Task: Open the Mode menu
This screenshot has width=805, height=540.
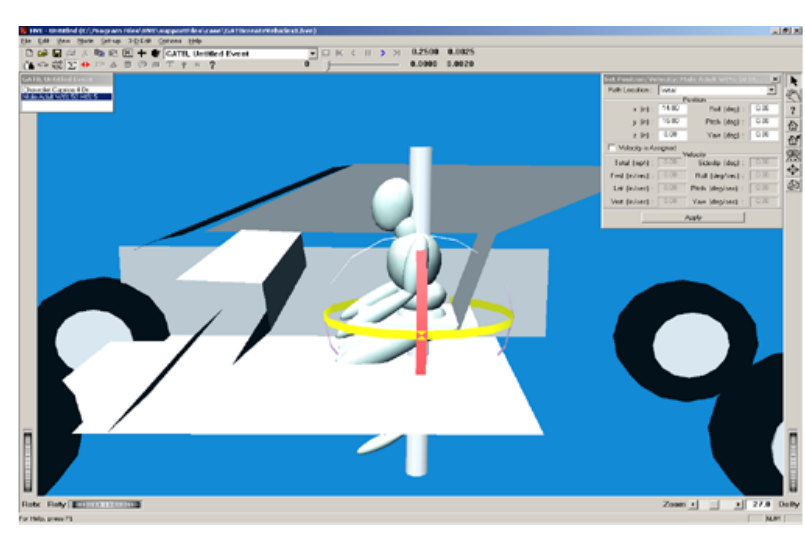Action: point(85,41)
